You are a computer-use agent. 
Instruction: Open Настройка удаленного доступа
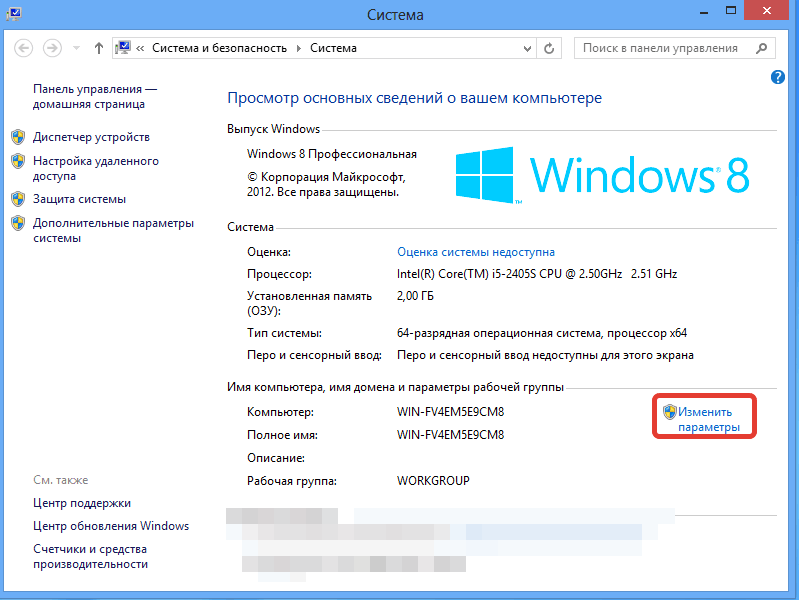pos(96,168)
